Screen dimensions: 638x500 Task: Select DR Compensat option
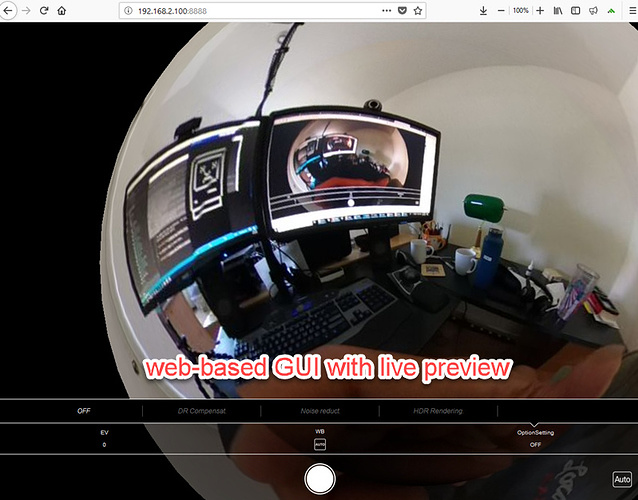tap(201, 411)
